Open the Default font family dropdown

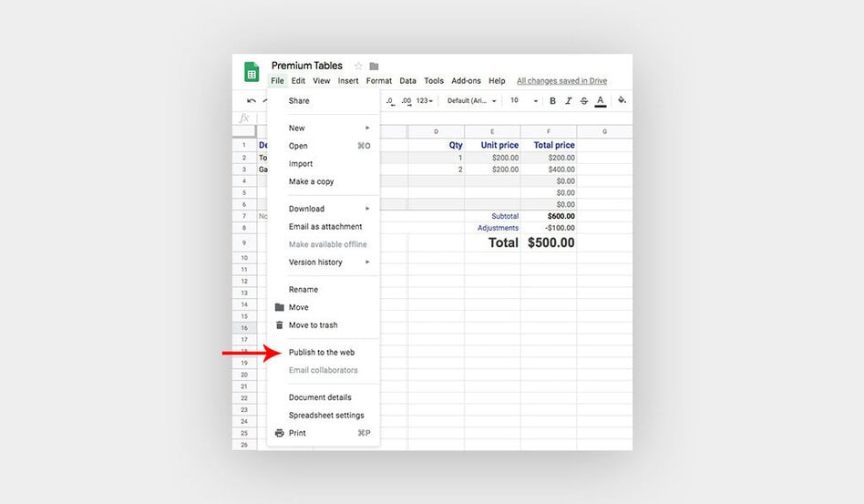[x=471, y=101]
